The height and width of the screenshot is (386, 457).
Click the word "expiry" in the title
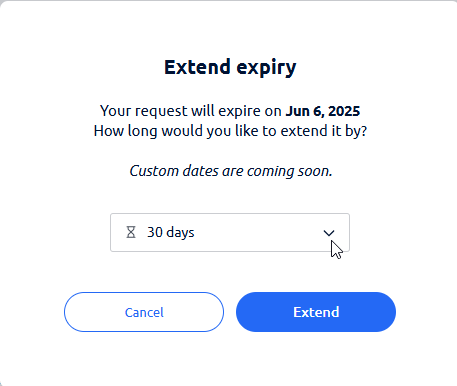pos(266,68)
